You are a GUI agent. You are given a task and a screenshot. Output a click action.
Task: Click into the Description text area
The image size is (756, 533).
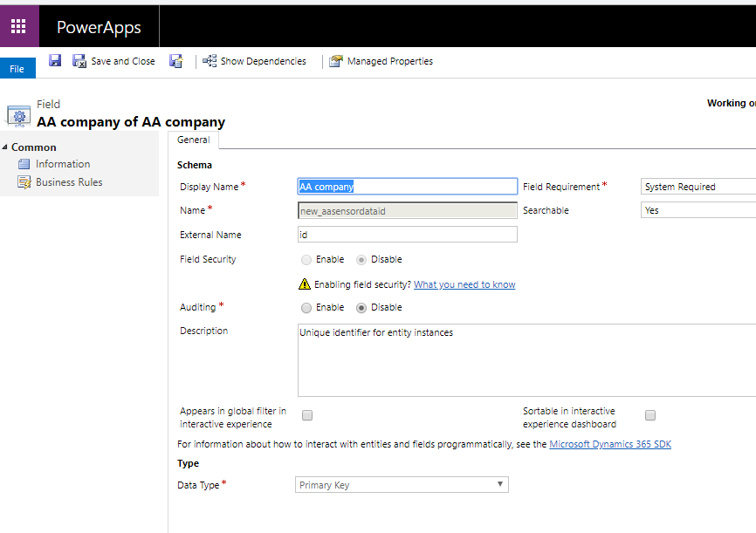point(524,359)
